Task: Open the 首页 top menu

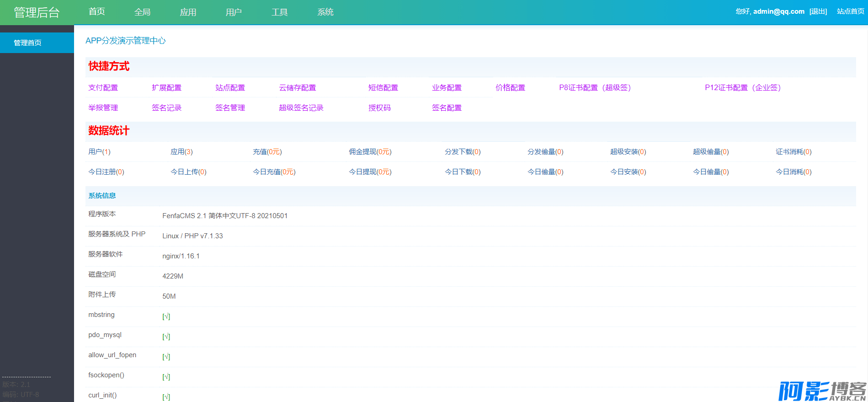Action: (x=97, y=12)
